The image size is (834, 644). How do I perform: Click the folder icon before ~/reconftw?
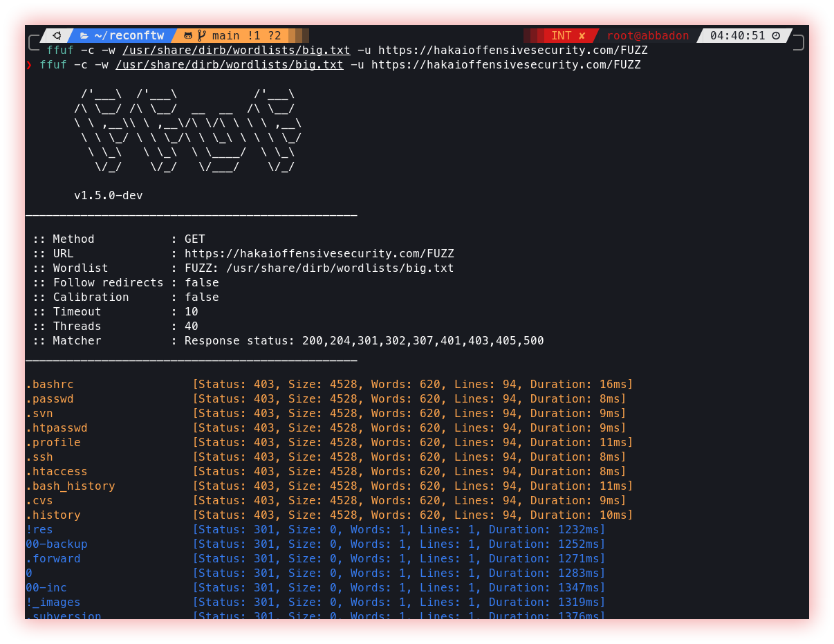[84, 36]
